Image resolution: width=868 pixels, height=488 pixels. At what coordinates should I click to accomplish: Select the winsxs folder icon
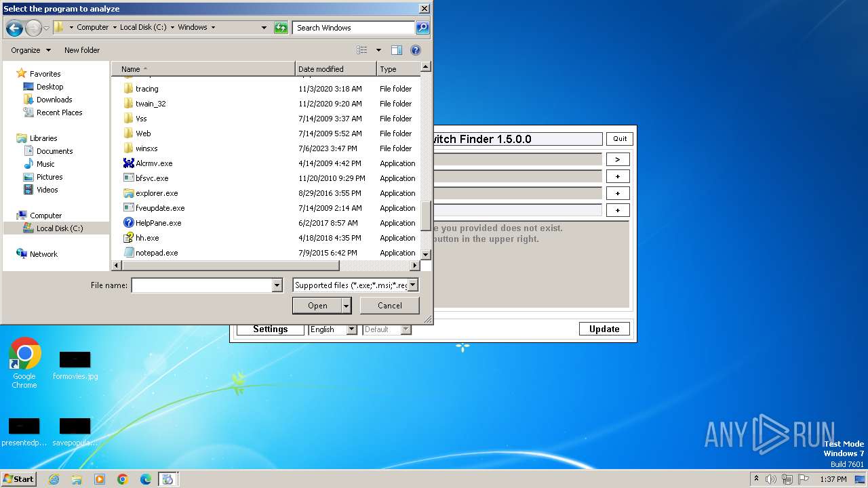[129, 148]
